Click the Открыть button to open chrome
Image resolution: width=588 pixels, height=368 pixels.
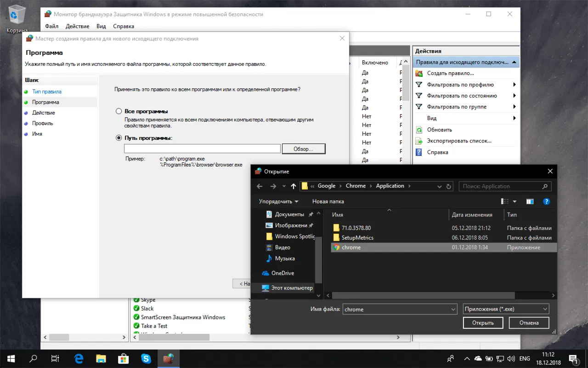pos(483,322)
